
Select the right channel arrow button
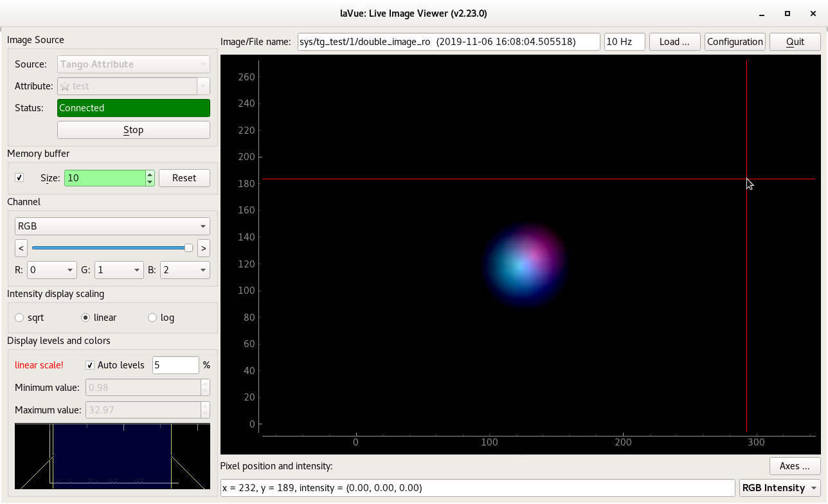(203, 248)
